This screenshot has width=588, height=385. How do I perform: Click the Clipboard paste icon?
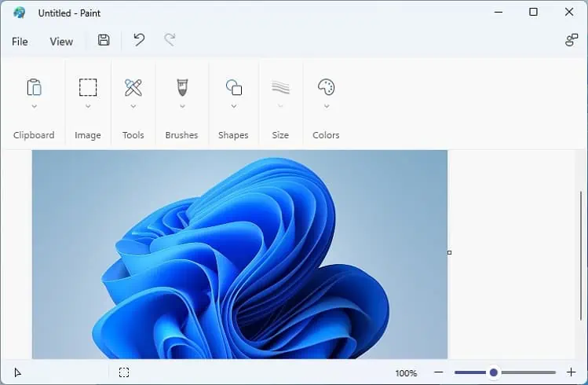[x=34, y=87]
